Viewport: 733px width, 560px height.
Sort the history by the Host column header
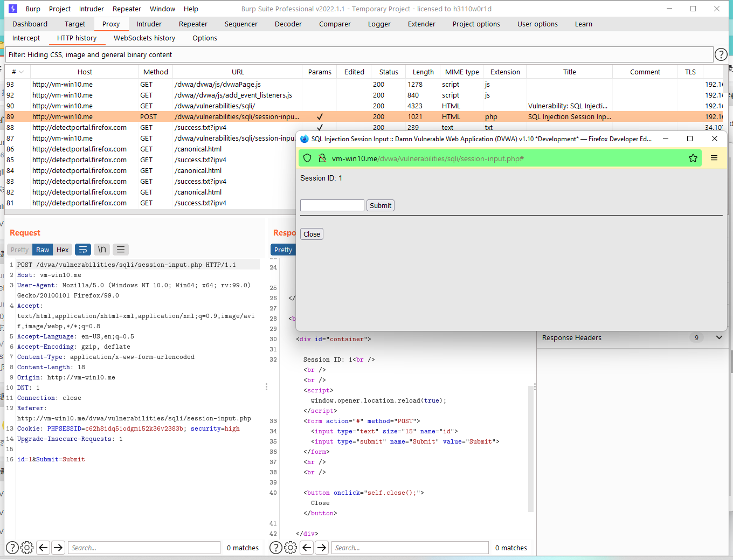click(85, 72)
